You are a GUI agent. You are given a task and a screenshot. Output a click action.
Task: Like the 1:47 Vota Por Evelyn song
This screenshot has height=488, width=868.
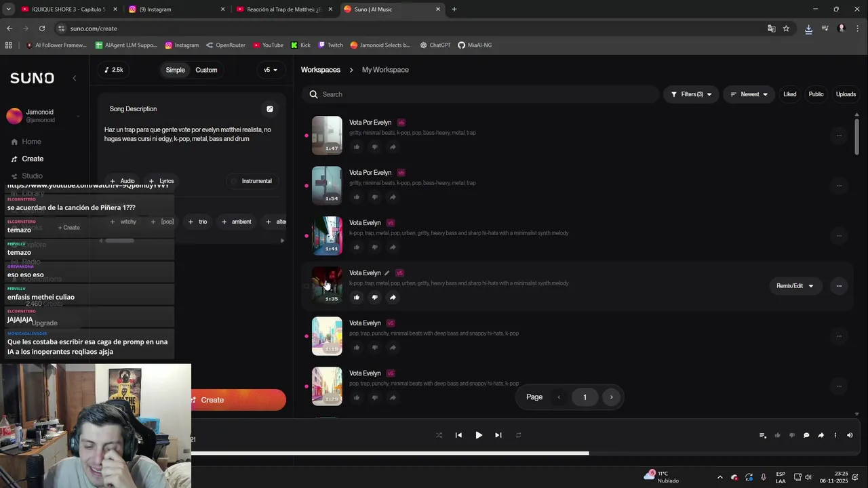[357, 147]
